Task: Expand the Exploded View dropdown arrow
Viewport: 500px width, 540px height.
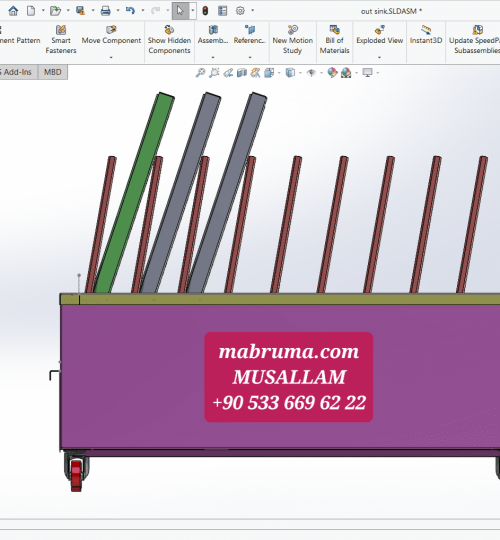Action: [379, 57]
